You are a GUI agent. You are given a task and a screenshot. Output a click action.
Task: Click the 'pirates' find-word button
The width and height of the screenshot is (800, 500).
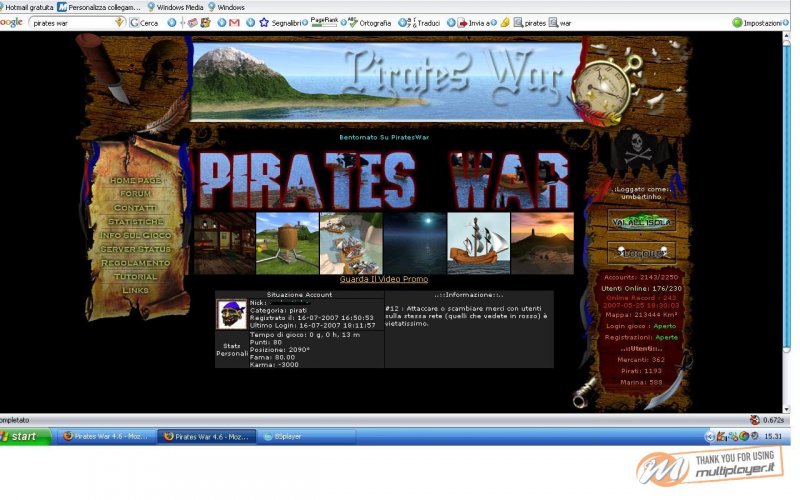(x=530, y=23)
